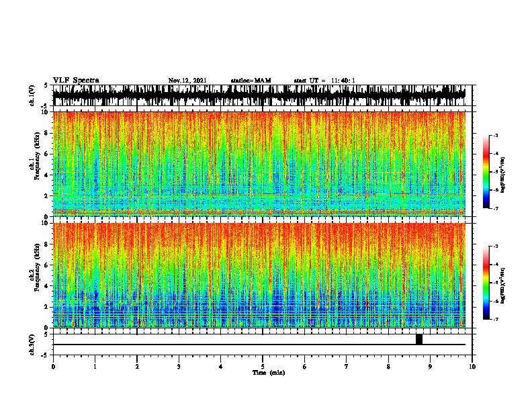Viewport: 532px width, 411px height.
Task: Click time axis tick label '9'
Action: click(x=430, y=367)
